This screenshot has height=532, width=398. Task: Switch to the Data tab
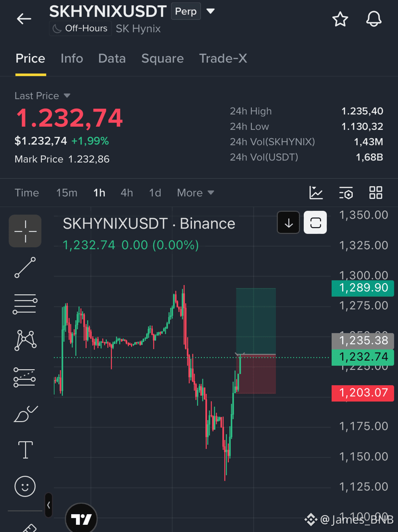(x=112, y=59)
